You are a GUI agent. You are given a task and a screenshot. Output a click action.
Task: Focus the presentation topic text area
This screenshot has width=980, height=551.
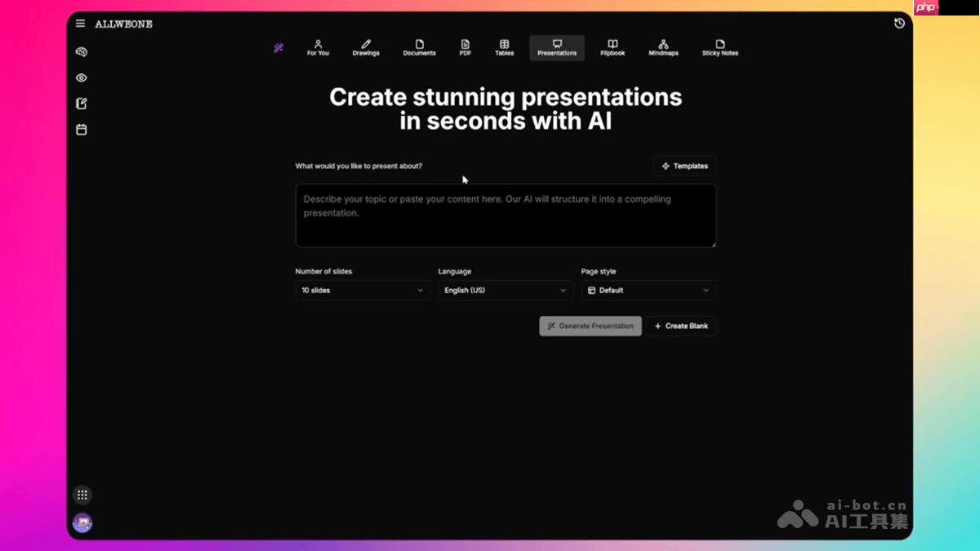coord(506,216)
